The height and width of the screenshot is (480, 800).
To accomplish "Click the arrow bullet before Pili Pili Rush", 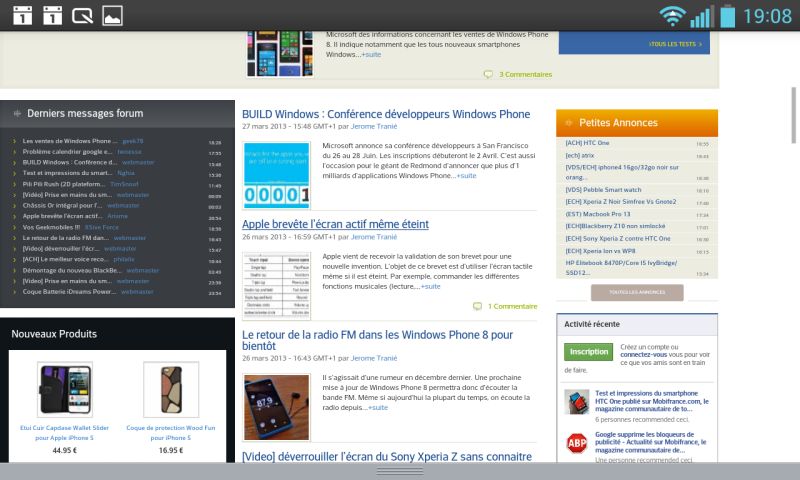I will click(x=14, y=184).
